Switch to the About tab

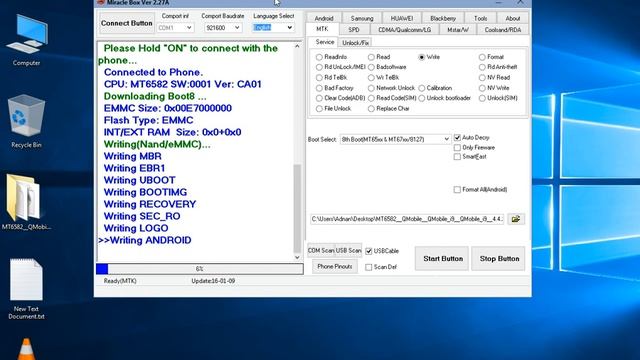(x=513, y=18)
